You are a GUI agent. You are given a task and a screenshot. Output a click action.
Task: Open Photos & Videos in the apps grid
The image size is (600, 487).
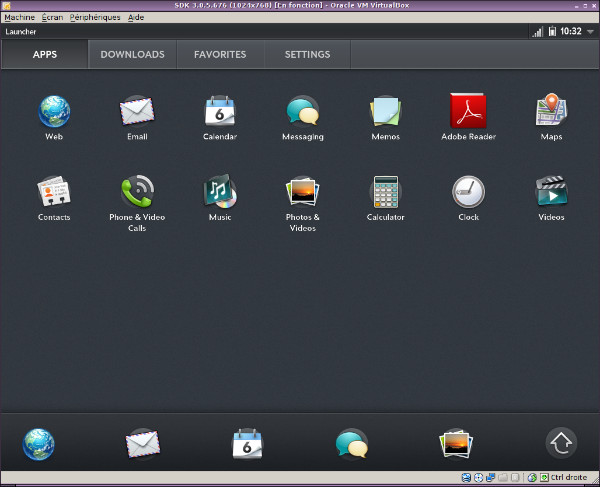click(303, 203)
